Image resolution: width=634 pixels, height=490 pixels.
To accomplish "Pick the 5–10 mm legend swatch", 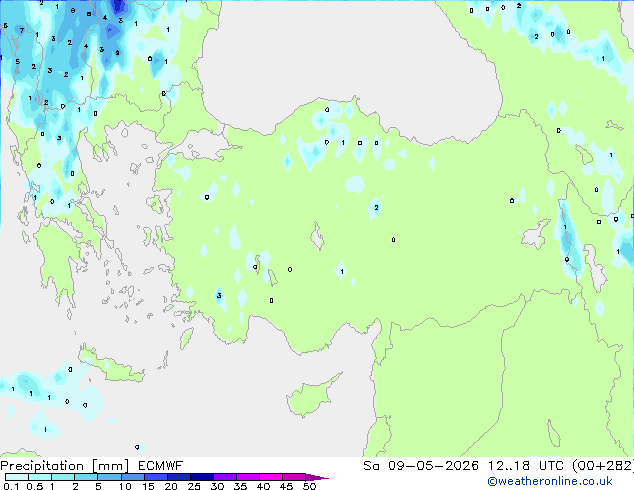I will 109,477.
